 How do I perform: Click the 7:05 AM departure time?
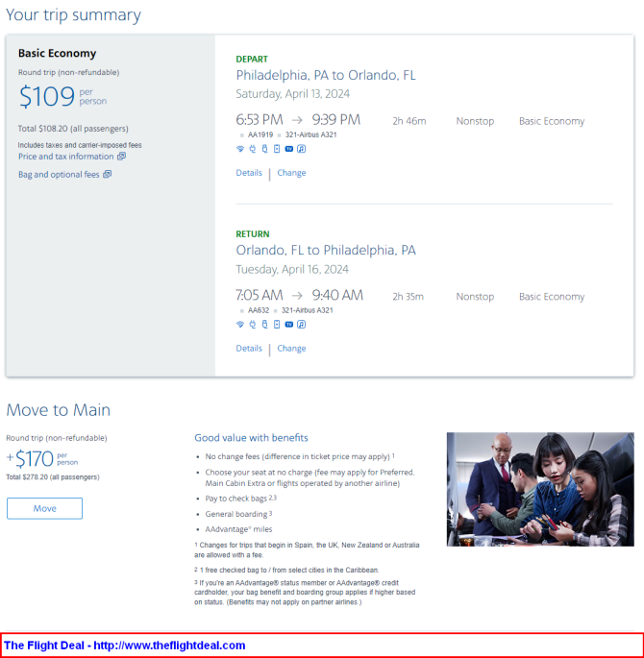click(260, 295)
